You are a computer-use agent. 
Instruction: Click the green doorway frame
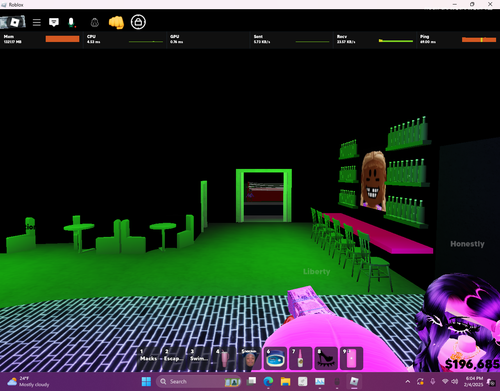pos(264,195)
